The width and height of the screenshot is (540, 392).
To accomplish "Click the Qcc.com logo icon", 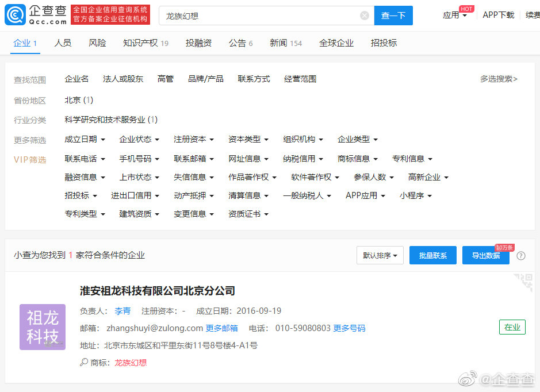I will coord(15,15).
